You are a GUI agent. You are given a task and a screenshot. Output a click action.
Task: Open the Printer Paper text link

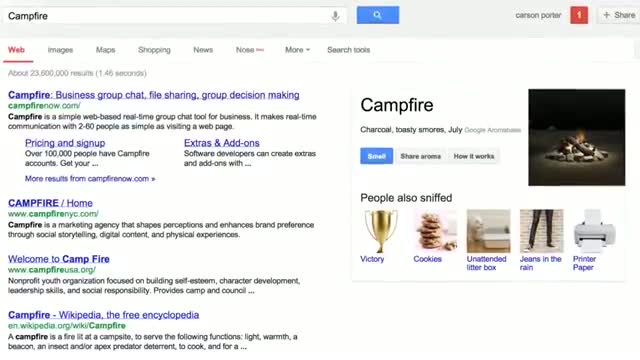584,263
